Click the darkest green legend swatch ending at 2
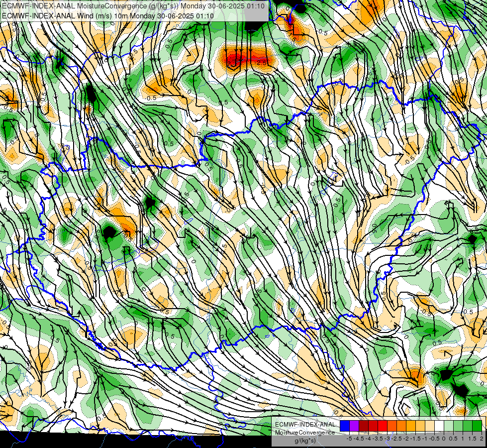 tap(477, 426)
